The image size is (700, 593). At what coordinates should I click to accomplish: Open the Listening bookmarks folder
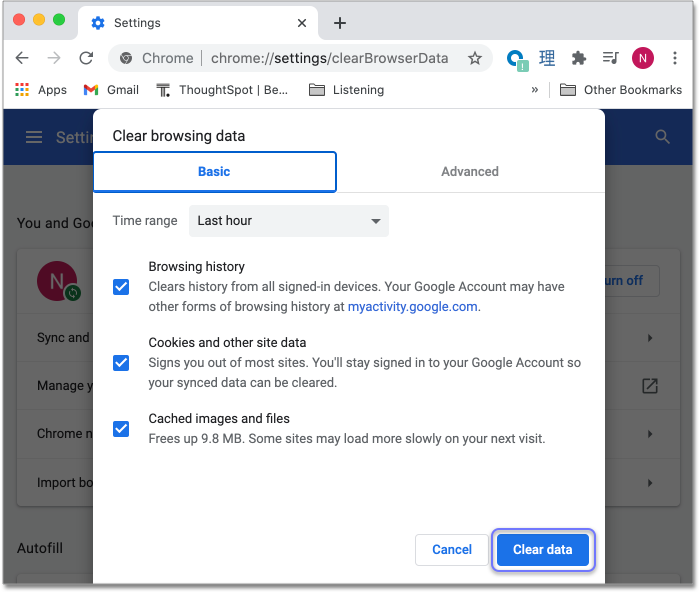(346, 90)
